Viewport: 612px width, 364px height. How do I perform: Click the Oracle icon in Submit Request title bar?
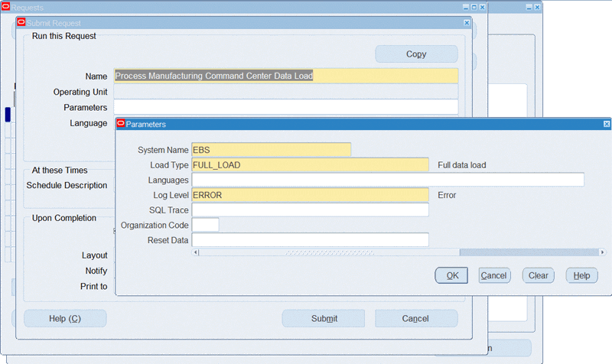pos(21,22)
